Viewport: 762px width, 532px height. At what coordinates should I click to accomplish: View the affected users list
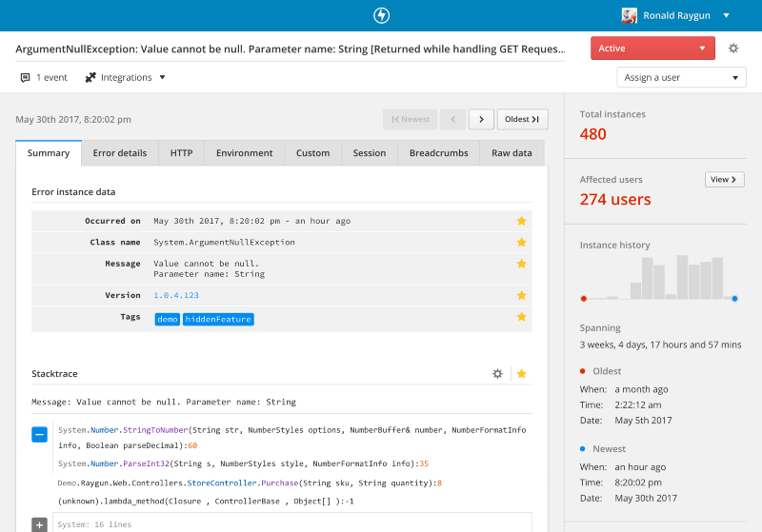[724, 180]
